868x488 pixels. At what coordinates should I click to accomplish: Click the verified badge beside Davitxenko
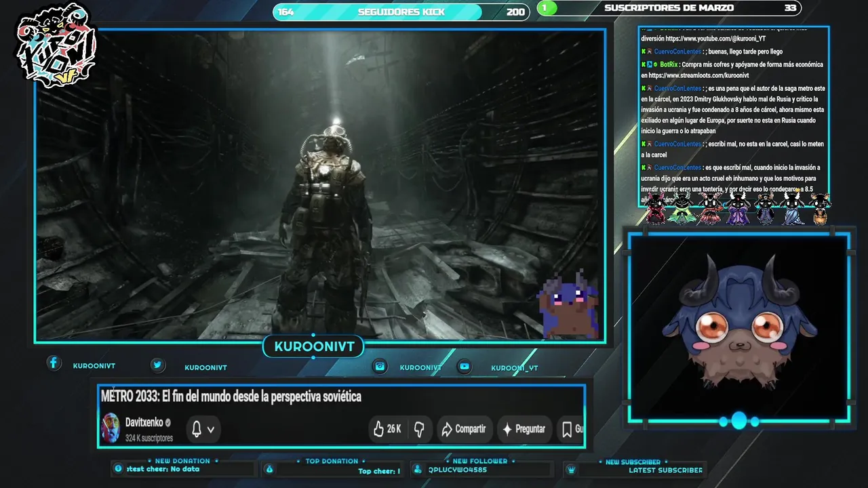tap(168, 422)
